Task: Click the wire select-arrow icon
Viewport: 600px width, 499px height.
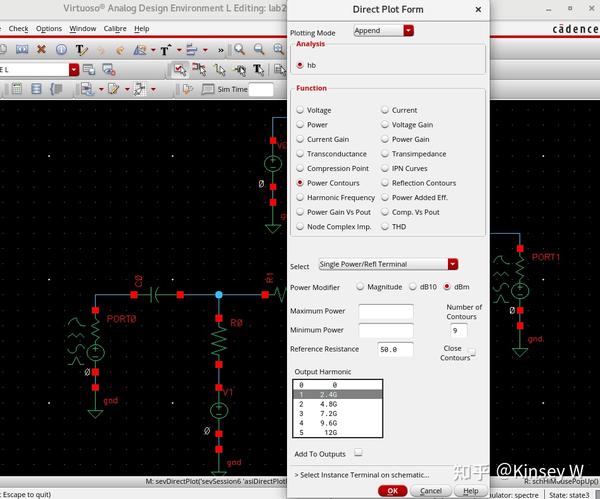Action: pyautogui.click(x=220, y=70)
